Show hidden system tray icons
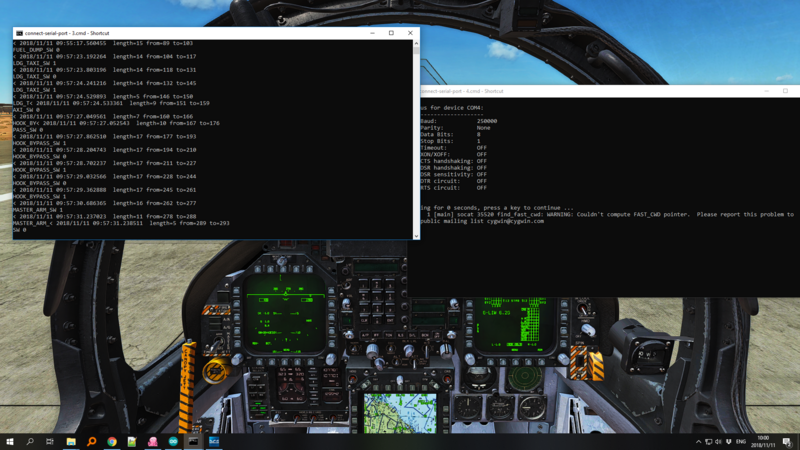Screen dimensions: 800x450 pos(698,442)
